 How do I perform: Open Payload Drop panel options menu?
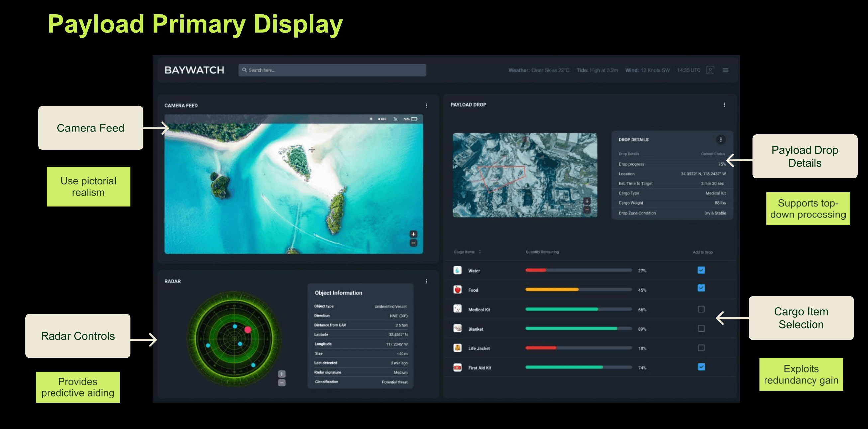pos(724,105)
